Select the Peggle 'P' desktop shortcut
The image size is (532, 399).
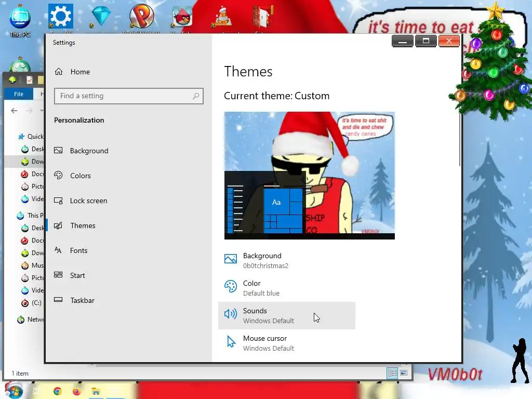pos(141,17)
